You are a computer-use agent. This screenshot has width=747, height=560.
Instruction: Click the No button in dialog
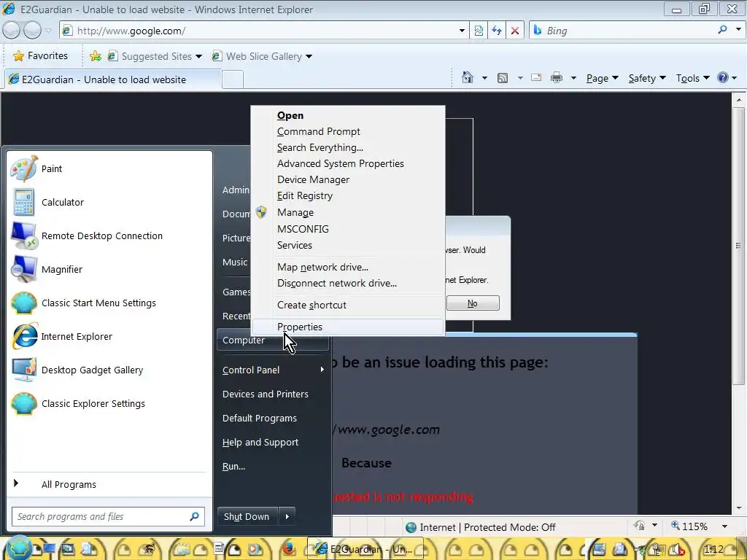[x=473, y=303]
